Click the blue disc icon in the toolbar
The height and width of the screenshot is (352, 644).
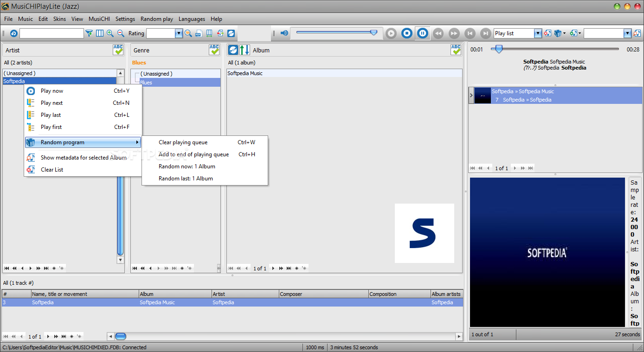[x=231, y=33]
